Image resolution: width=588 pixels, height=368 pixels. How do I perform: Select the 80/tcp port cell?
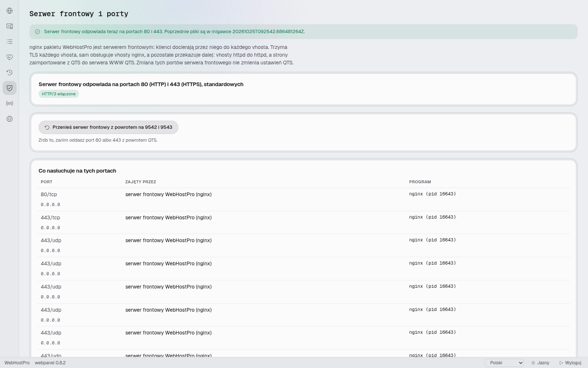[49, 194]
